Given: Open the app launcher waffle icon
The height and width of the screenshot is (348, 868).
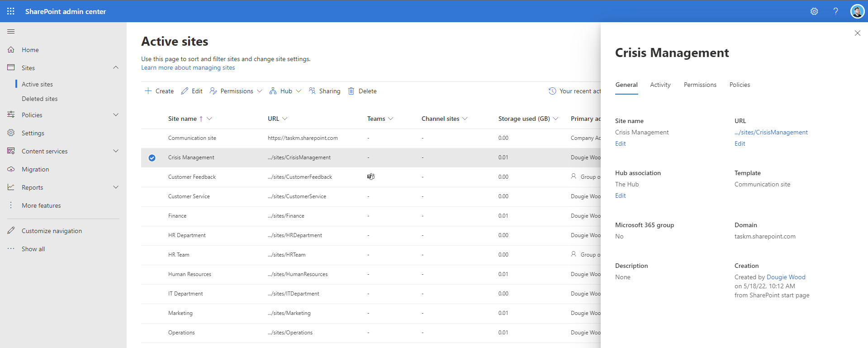Looking at the screenshot, I should pos(11,11).
